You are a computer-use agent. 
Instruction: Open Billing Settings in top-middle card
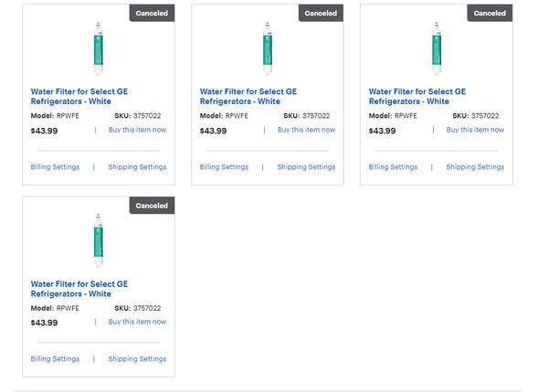tap(224, 167)
